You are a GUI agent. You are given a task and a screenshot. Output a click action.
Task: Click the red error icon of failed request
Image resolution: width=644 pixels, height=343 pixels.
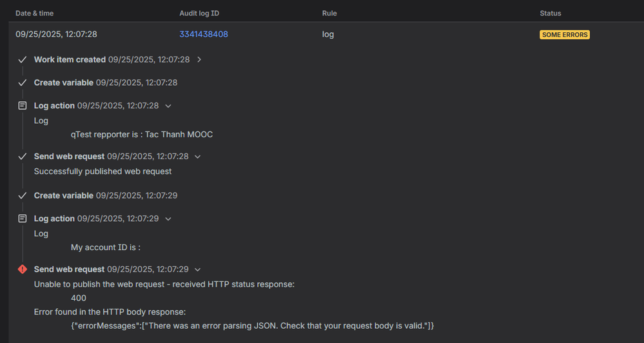[23, 269]
